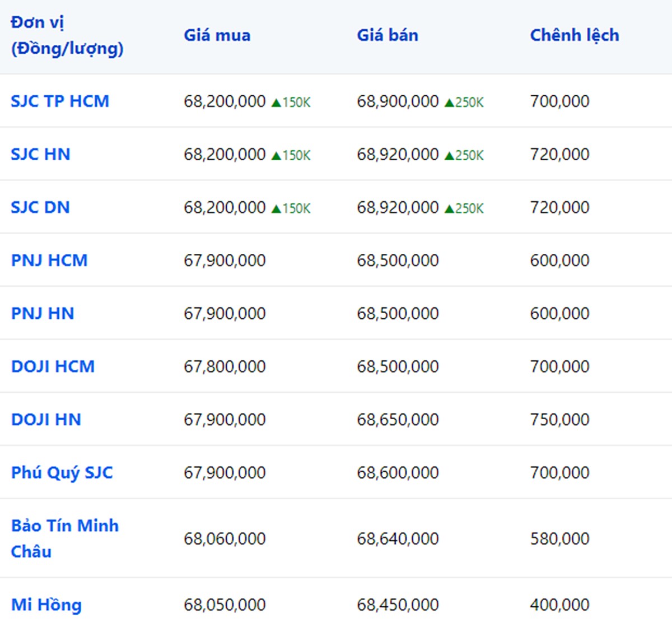672x627 pixels.
Task: Select DOJI HCM sell price 68,500,000
Action: pos(398,366)
